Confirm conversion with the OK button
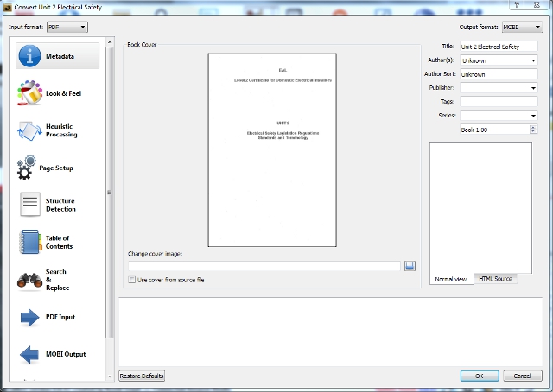The width and height of the screenshot is (553, 392). tap(479, 376)
